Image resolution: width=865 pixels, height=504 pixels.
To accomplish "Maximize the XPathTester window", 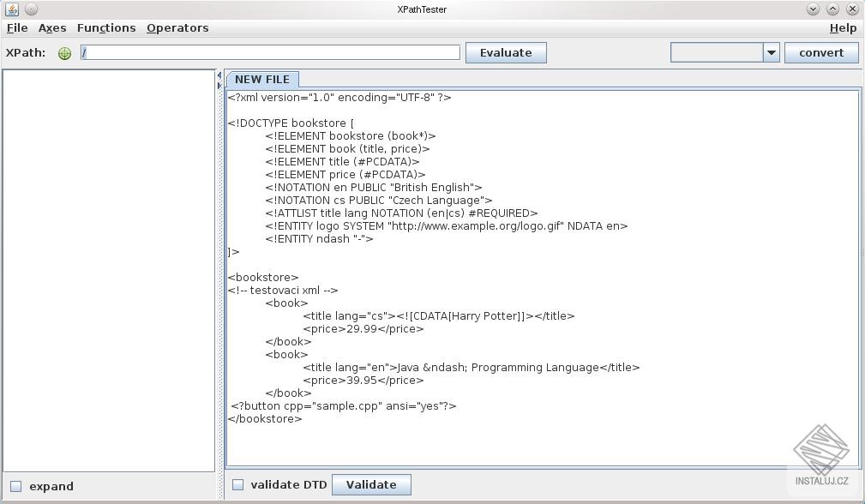I will (x=832, y=9).
